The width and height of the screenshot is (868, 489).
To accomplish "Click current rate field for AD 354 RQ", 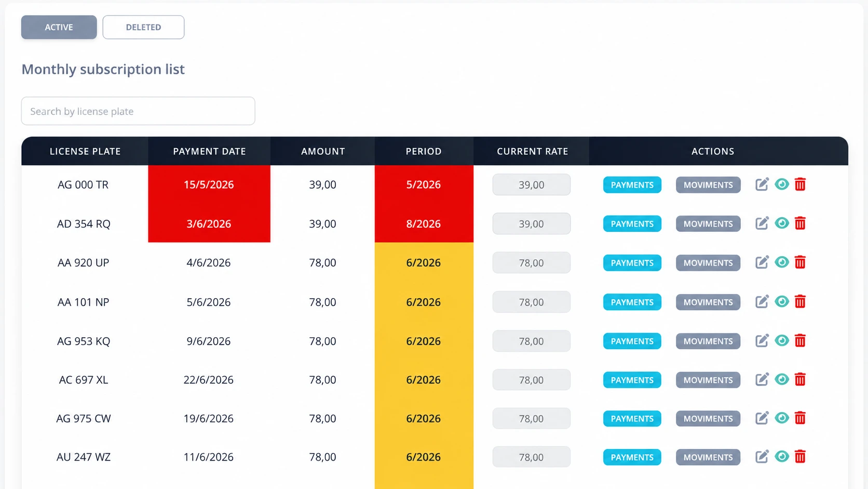I will 532,223.
